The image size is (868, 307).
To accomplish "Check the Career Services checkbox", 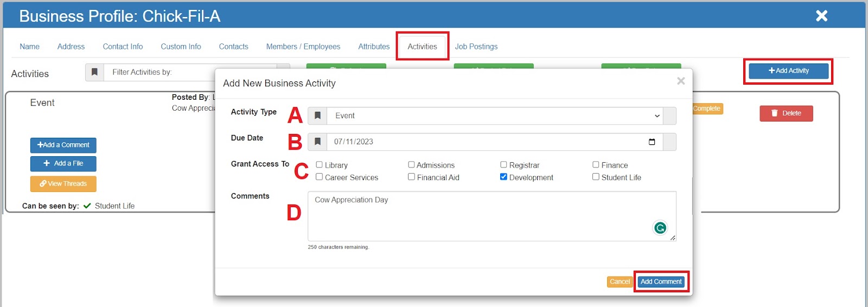I will (319, 177).
